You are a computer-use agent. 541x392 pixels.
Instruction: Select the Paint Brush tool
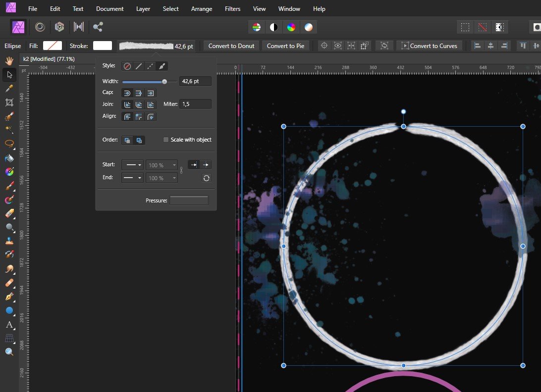tap(9, 186)
